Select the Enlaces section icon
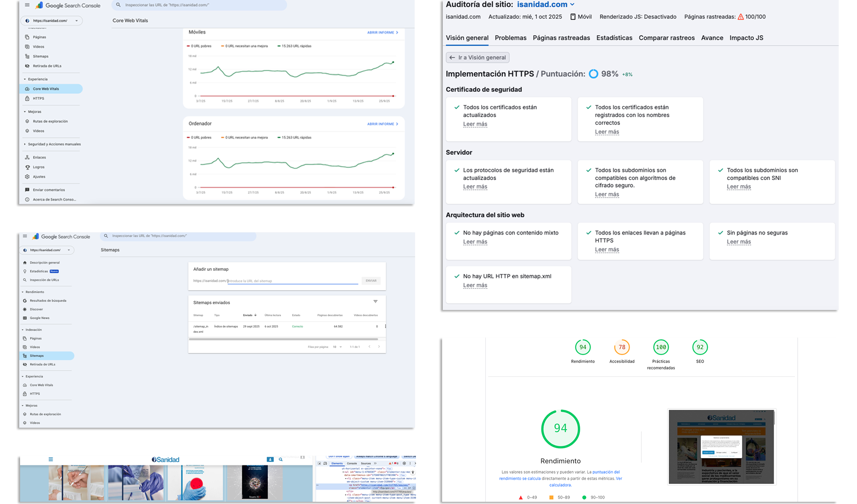This screenshot has height=504, width=857. [x=28, y=157]
